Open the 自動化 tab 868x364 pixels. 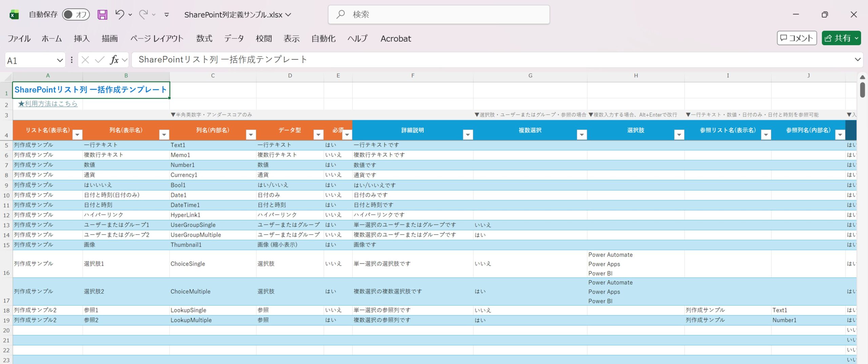[323, 38]
